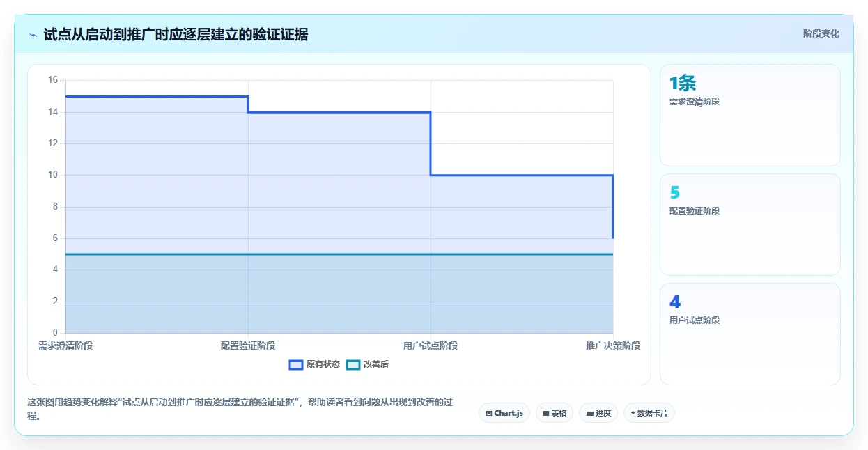Click the 配置验证阶段 x-axis label
Image resolution: width=868 pixels, height=450 pixels.
pyautogui.click(x=248, y=346)
